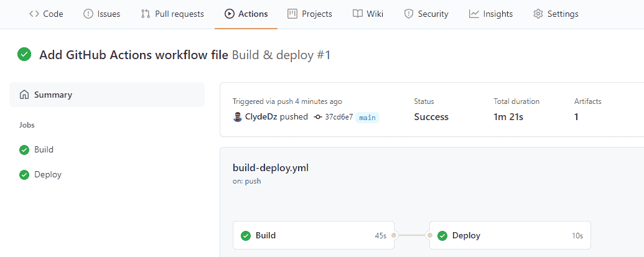Click the Insights graph icon
The height and width of the screenshot is (257, 644).
click(474, 14)
